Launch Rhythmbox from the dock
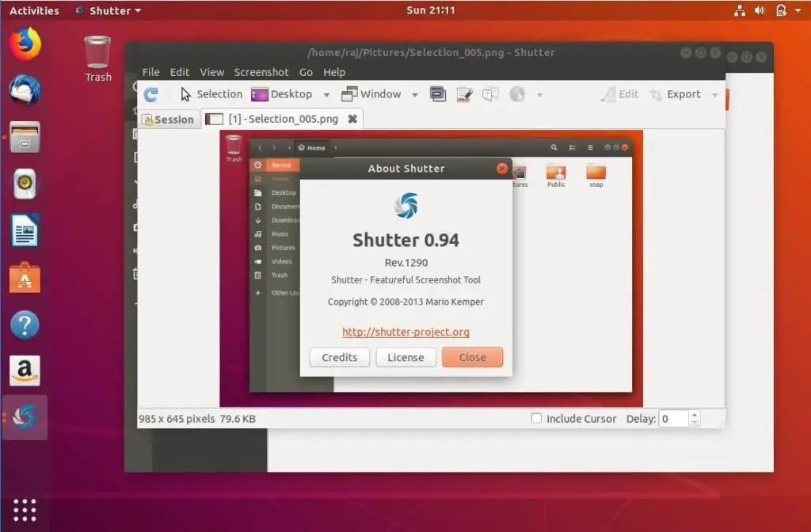 click(25, 184)
